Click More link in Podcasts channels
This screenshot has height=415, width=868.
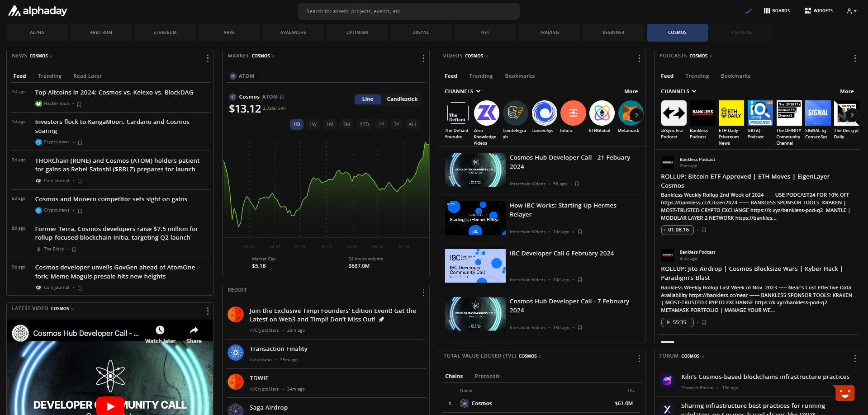point(847,91)
